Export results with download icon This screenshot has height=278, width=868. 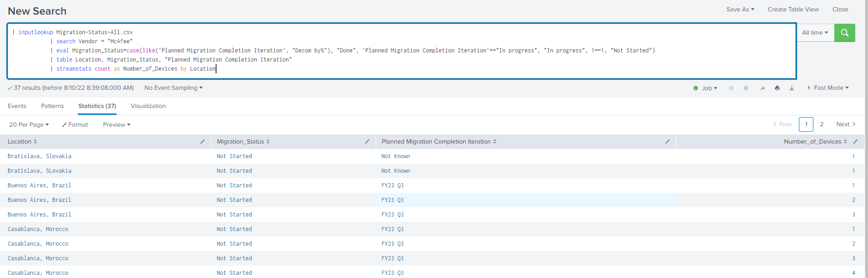point(792,88)
